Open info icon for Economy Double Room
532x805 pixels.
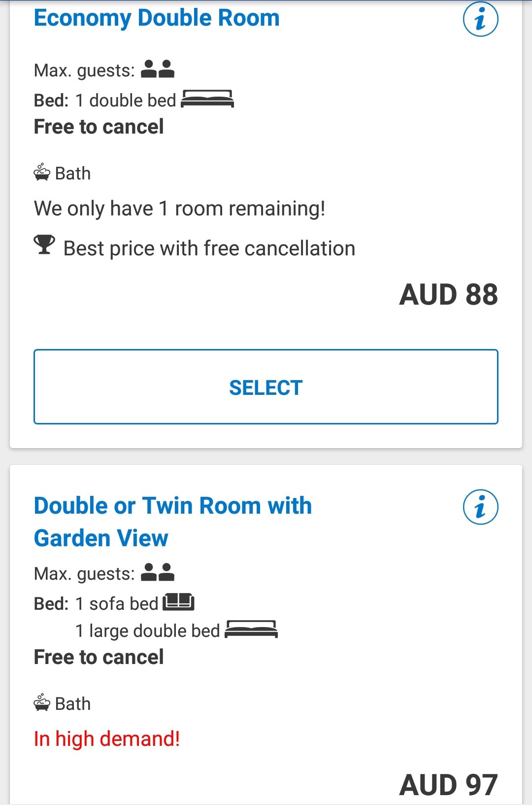(x=480, y=19)
